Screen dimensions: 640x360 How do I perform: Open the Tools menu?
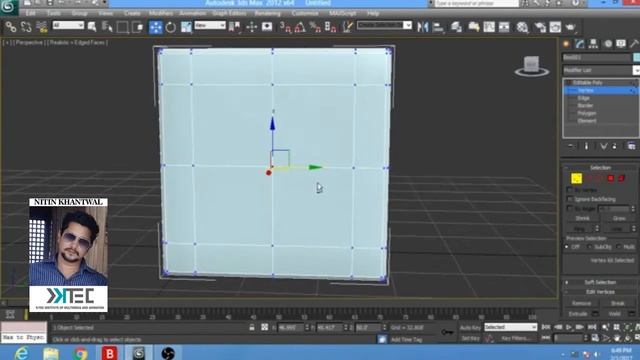click(x=53, y=13)
